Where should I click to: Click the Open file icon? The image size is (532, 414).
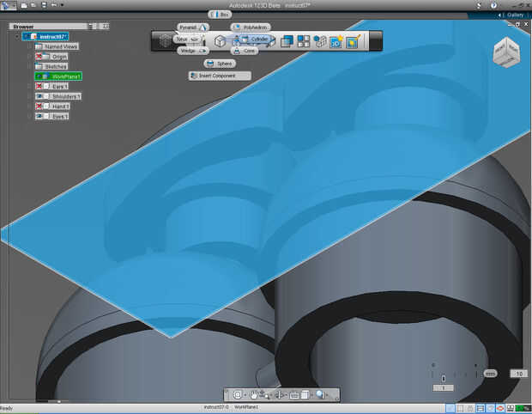(33, 5)
